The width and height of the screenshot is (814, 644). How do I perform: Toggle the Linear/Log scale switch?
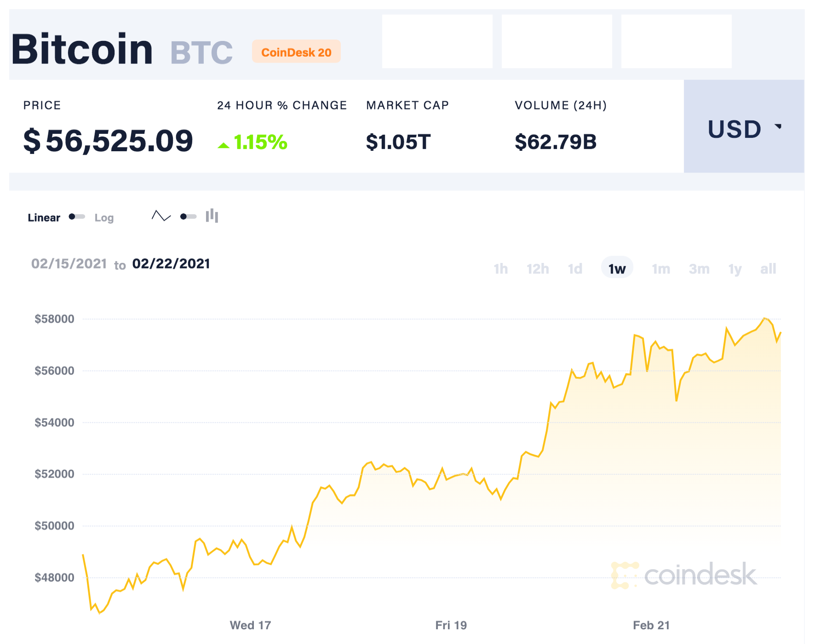(x=77, y=217)
